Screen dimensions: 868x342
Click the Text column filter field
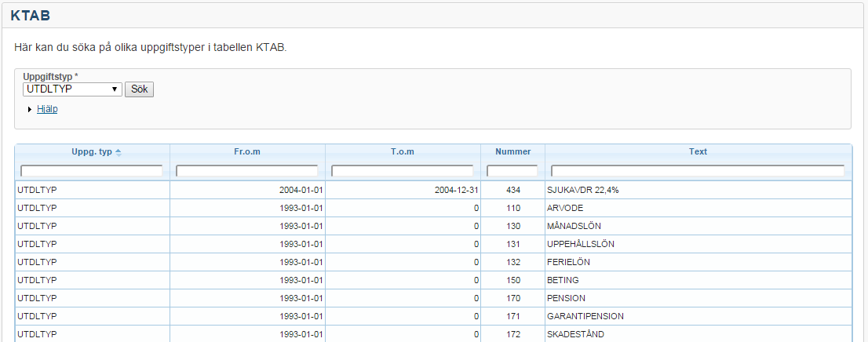point(698,170)
